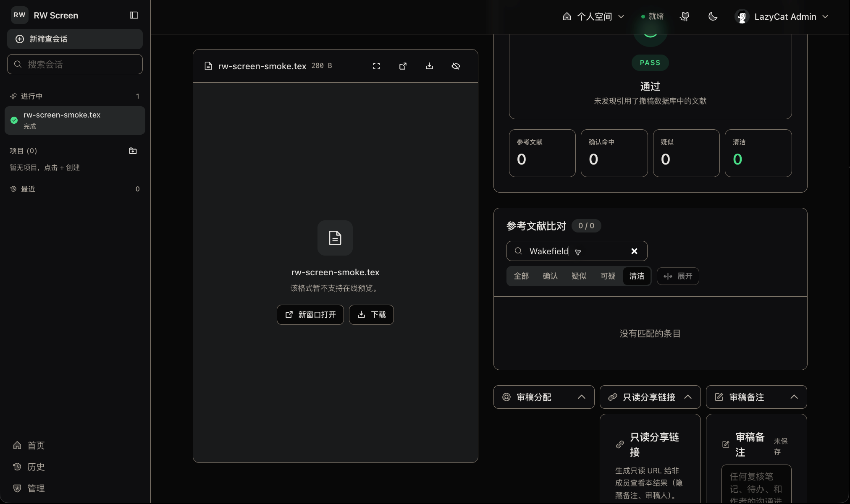
Task: Clear the Wakefield search text
Action: (x=634, y=251)
